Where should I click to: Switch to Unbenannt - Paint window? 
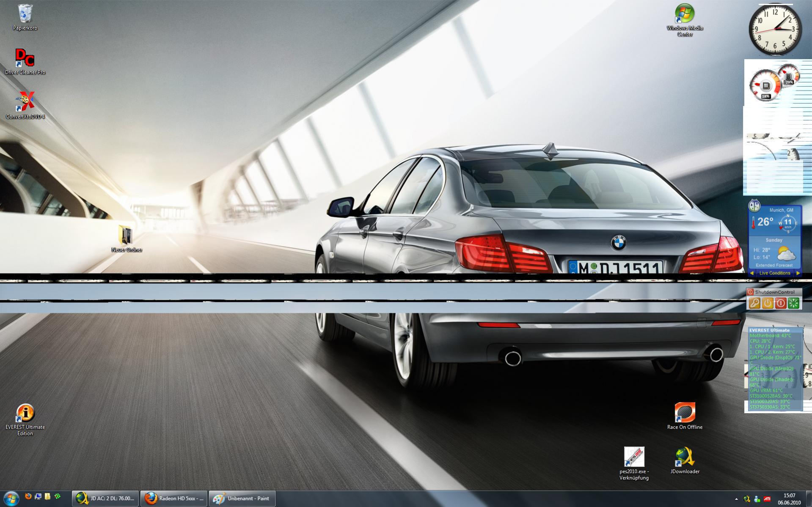(x=242, y=499)
